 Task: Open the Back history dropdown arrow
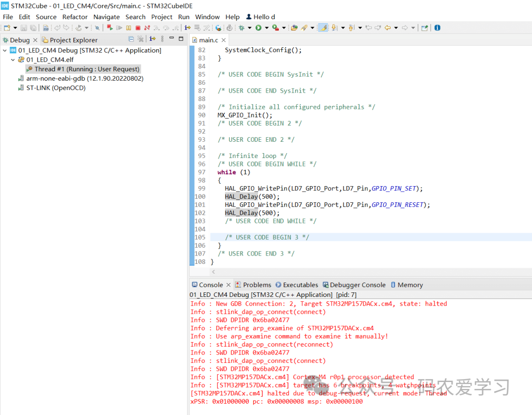pyautogui.click(x=396, y=28)
